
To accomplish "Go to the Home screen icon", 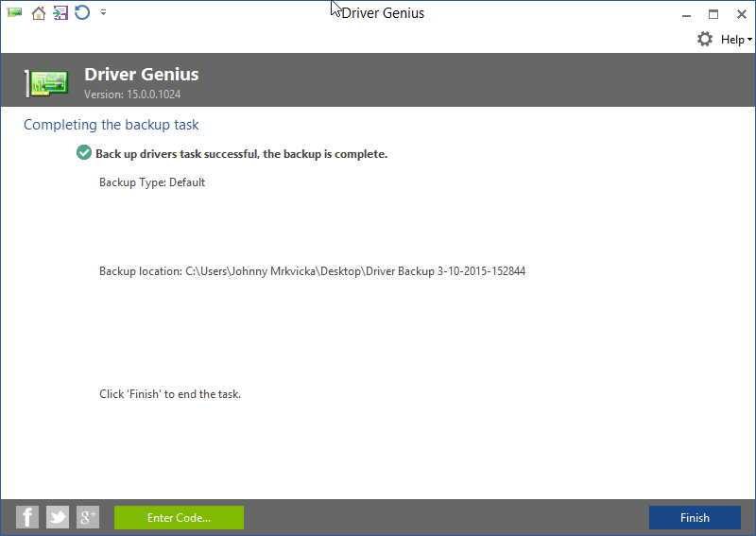I will 39,13.
